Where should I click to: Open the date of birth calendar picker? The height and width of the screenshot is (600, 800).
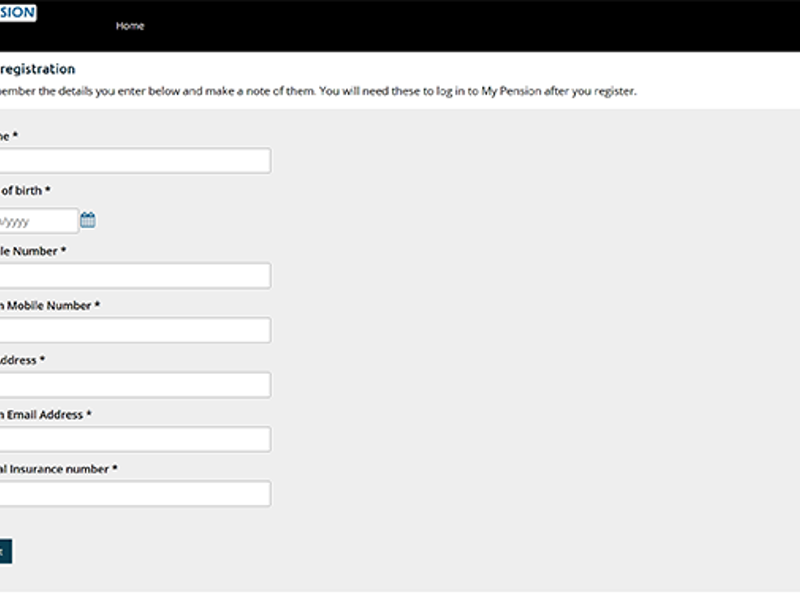click(x=88, y=220)
